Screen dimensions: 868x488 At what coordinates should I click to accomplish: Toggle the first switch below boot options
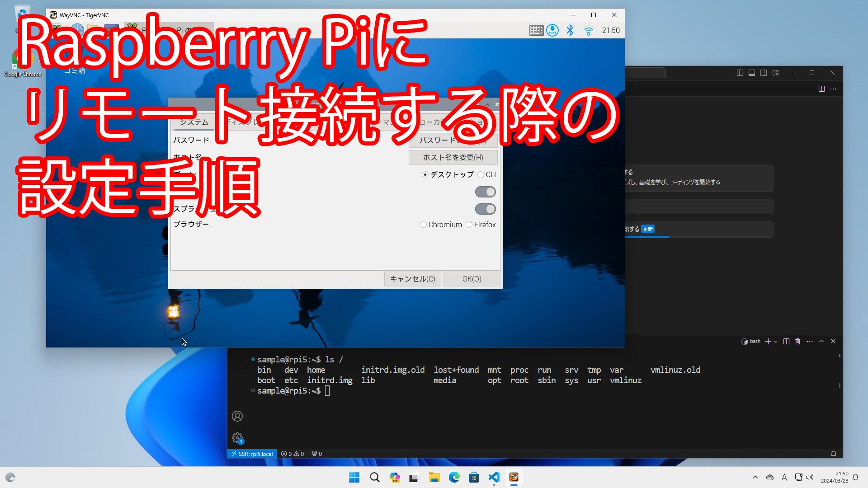[486, 192]
